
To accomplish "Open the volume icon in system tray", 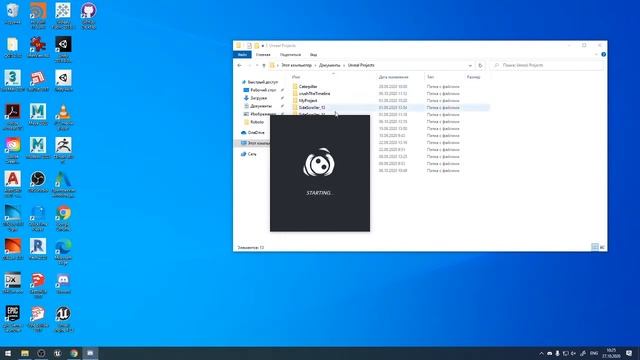I will [x=573, y=353].
